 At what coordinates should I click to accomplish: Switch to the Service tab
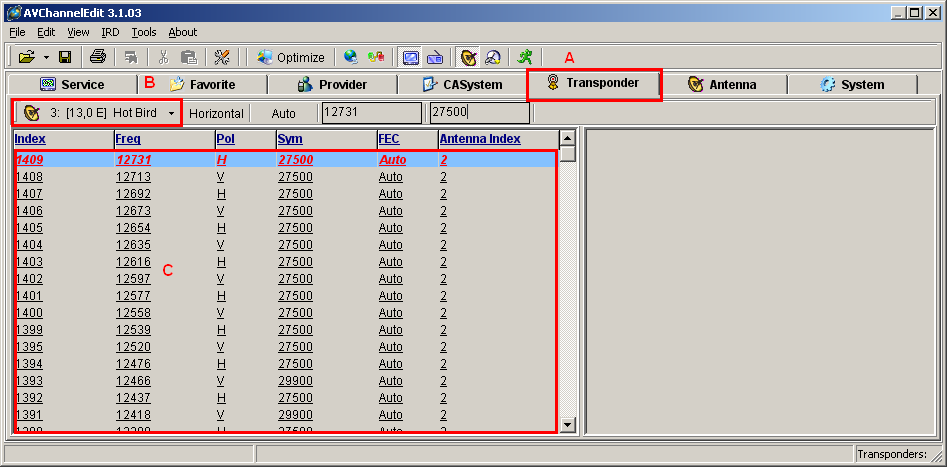click(x=71, y=85)
